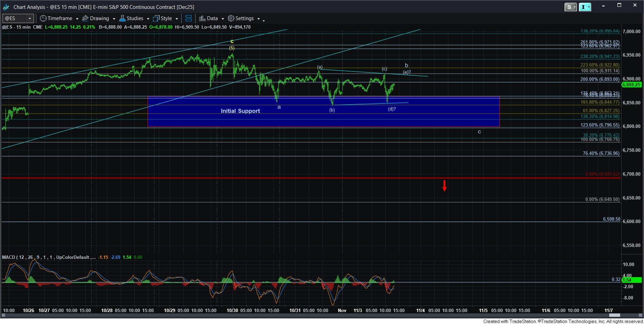
Task: Click the Style overlapping squares icon
Action: [156, 18]
